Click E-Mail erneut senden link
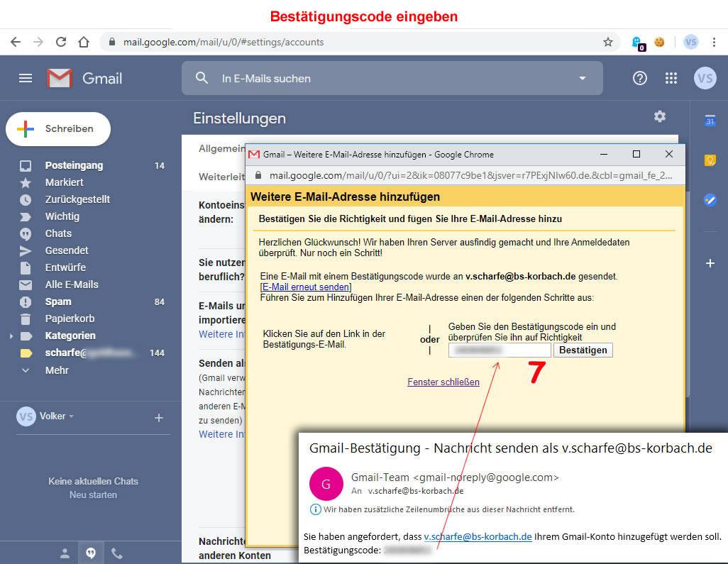The width and height of the screenshot is (728, 564). (x=306, y=287)
